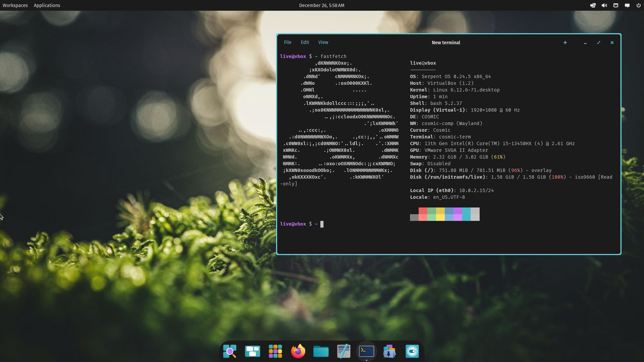Toggle the notifications applet in the top panel
Screen dimensions: 644x362
[627, 5]
